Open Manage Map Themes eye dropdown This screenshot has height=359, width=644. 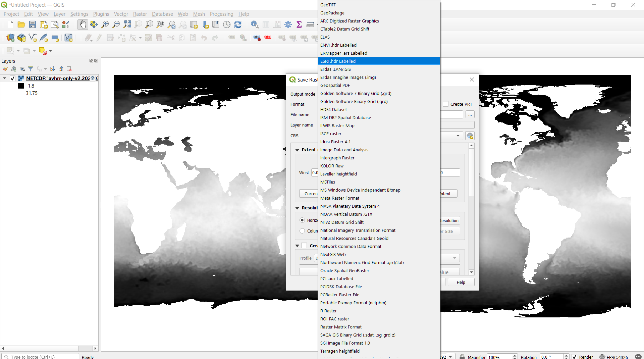click(22, 69)
